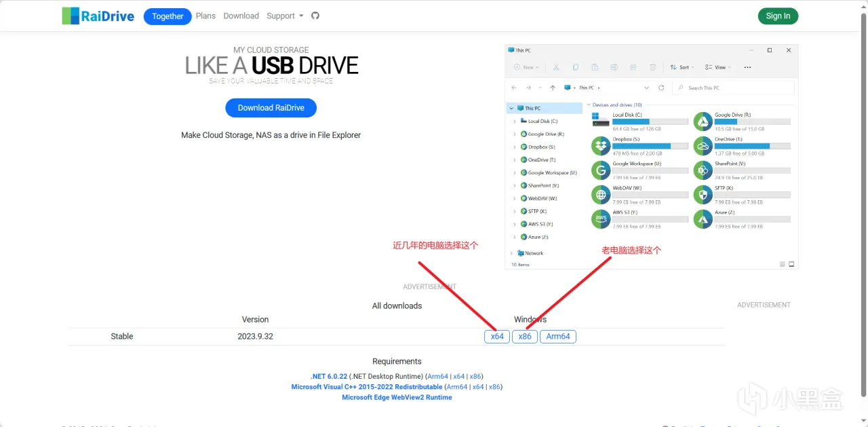868x427 pixels.
Task: Click the Azure (Z:) drive icon
Action: [x=703, y=219]
